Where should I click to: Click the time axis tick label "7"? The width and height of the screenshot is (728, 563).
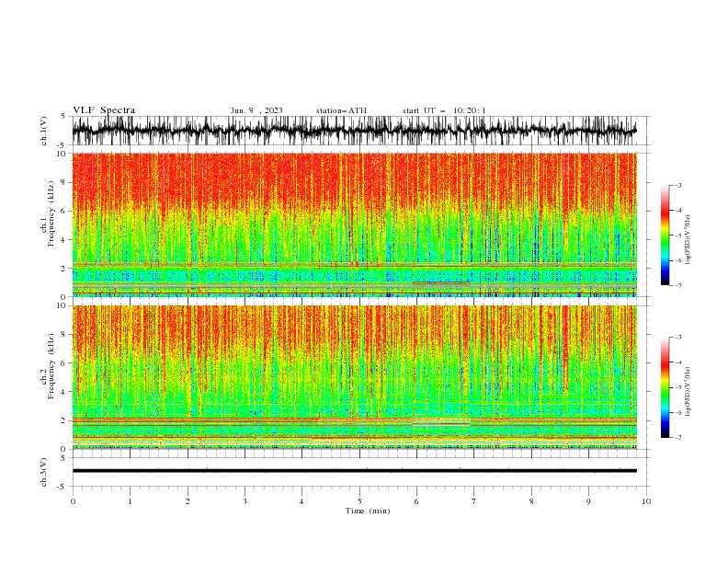coord(474,501)
